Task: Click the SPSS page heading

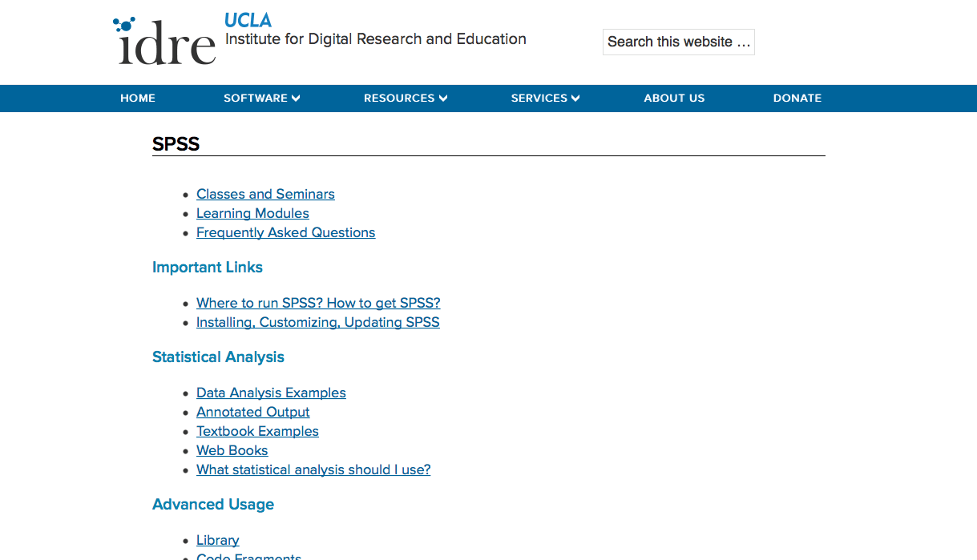Action: [176, 144]
